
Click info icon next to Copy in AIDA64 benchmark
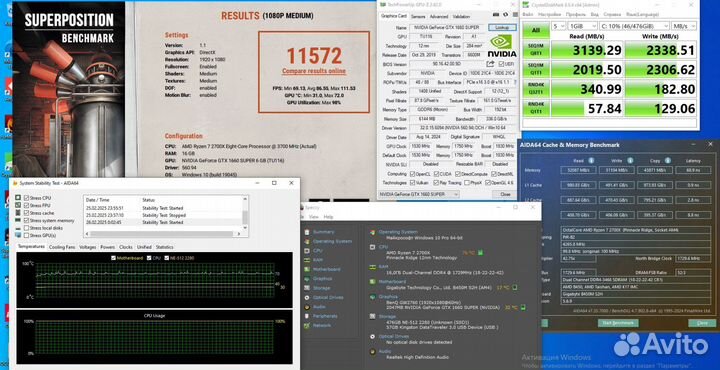pos(668,161)
